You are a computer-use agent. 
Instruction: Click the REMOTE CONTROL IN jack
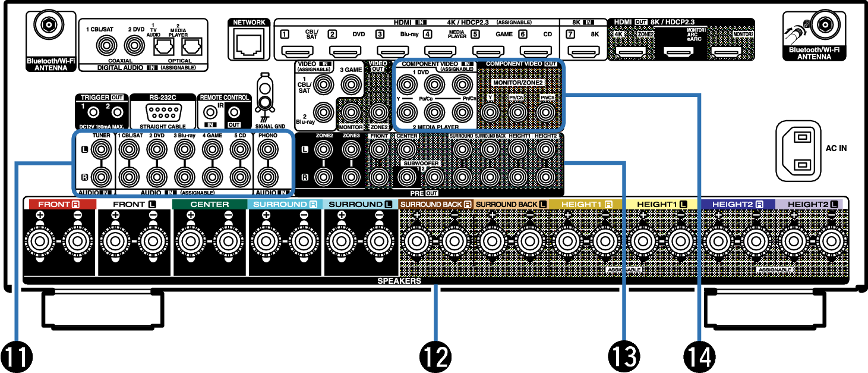coord(209,111)
